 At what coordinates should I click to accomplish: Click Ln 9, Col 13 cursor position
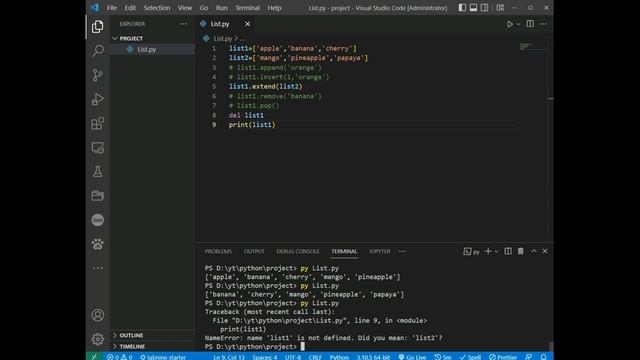pos(229,357)
